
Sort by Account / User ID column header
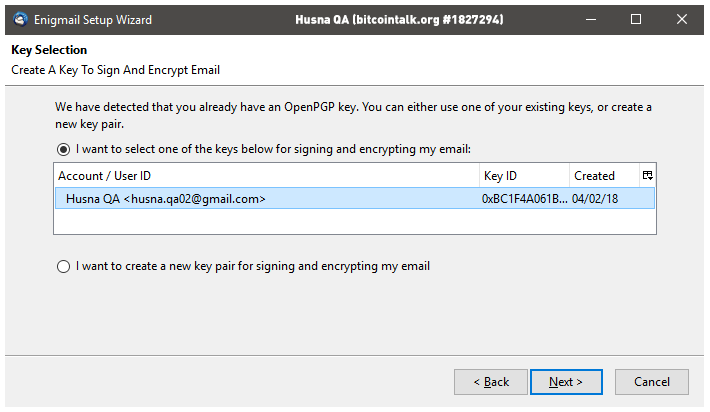(267, 176)
